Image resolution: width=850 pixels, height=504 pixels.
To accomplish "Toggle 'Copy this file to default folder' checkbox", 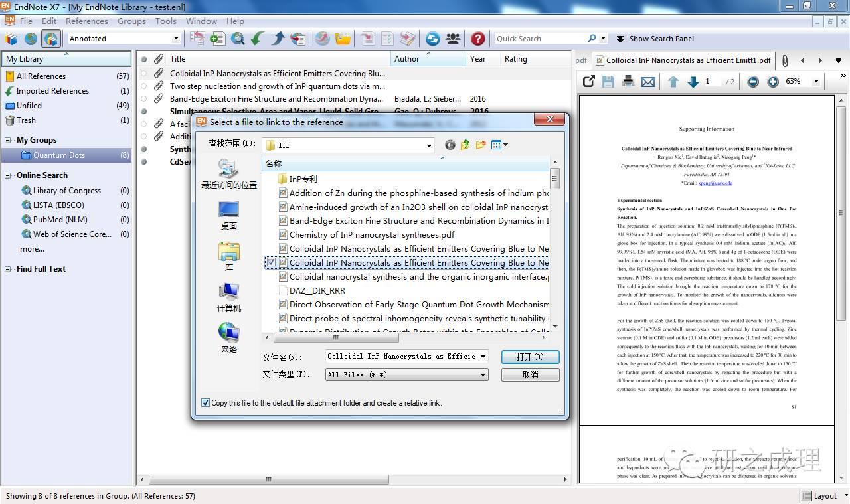I will click(x=205, y=403).
